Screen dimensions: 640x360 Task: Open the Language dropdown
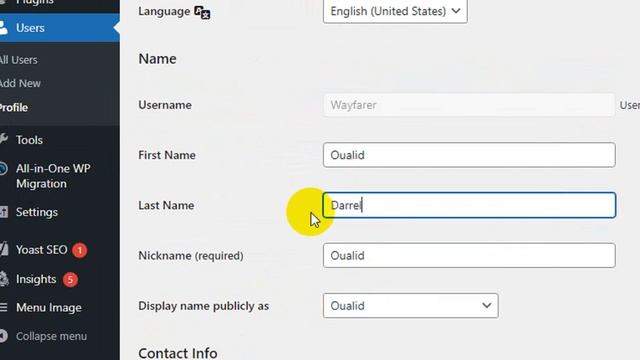pyautogui.click(x=395, y=11)
